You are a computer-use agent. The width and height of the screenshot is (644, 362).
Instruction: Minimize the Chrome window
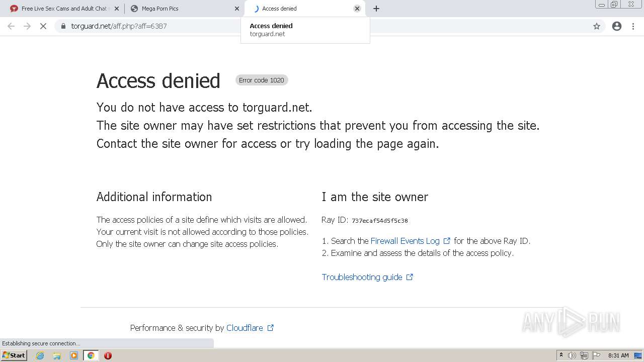[602, 5]
